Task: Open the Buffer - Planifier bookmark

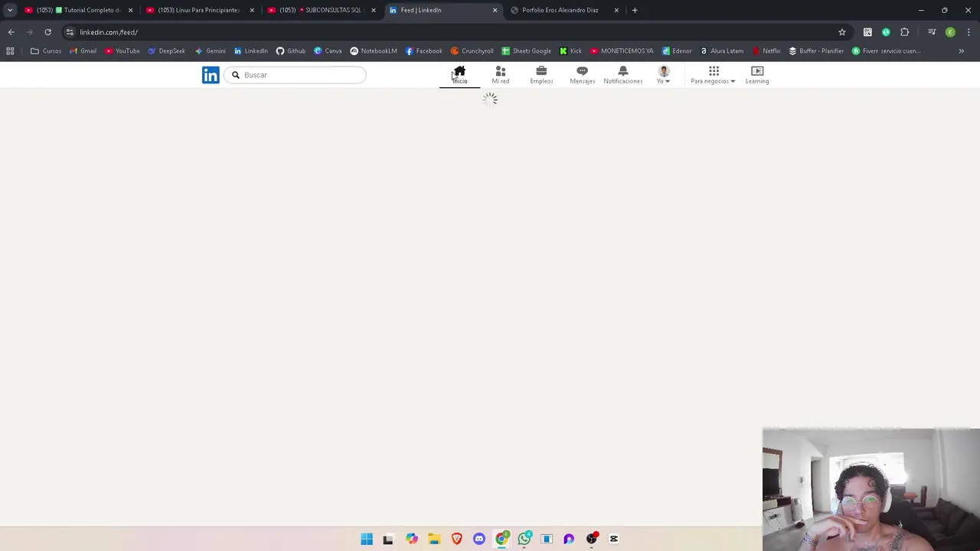Action: click(816, 51)
